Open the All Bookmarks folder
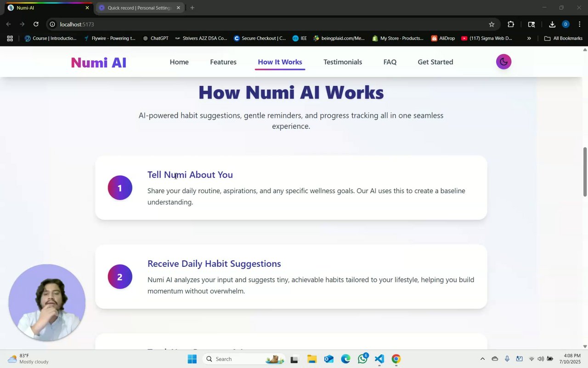The width and height of the screenshot is (588, 368). (x=563, y=38)
